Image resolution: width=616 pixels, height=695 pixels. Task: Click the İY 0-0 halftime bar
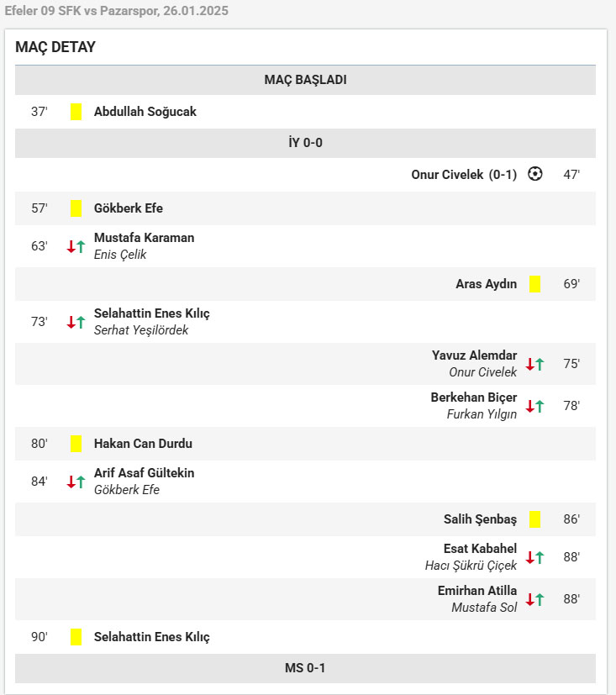(305, 143)
